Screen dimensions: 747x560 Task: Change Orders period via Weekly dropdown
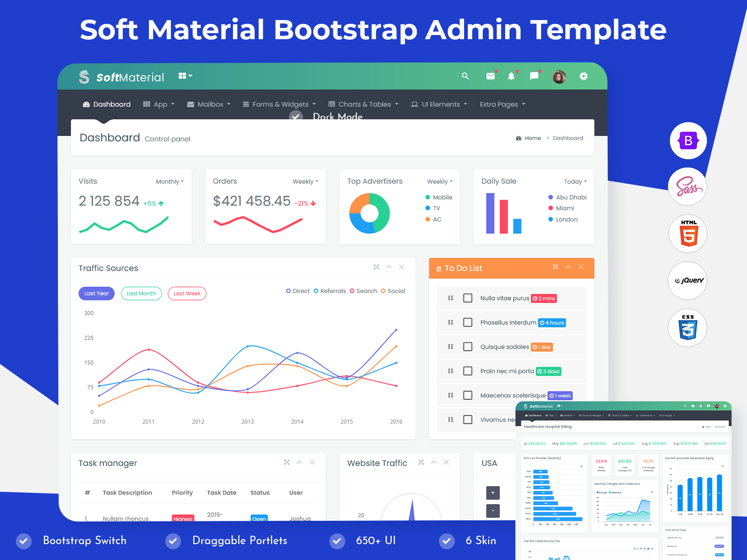tap(305, 182)
